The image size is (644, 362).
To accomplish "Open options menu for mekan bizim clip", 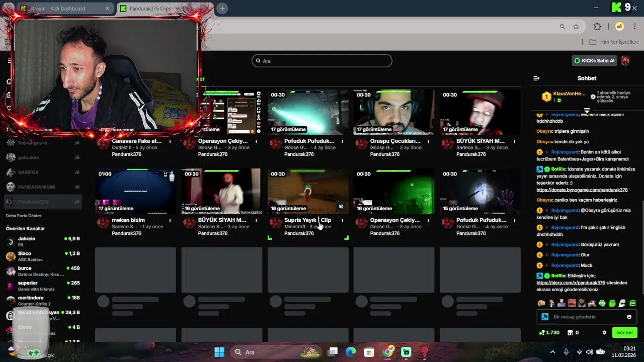I will tap(170, 220).
